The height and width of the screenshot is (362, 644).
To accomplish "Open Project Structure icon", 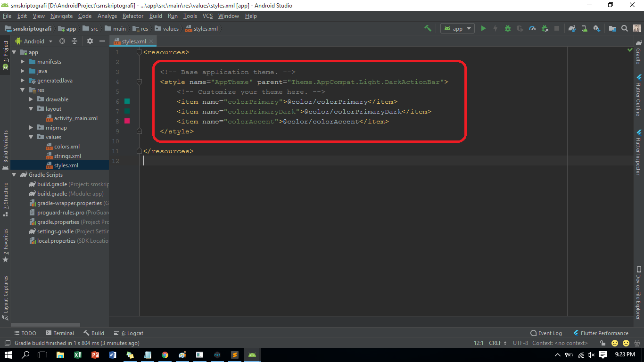I will 612,28.
